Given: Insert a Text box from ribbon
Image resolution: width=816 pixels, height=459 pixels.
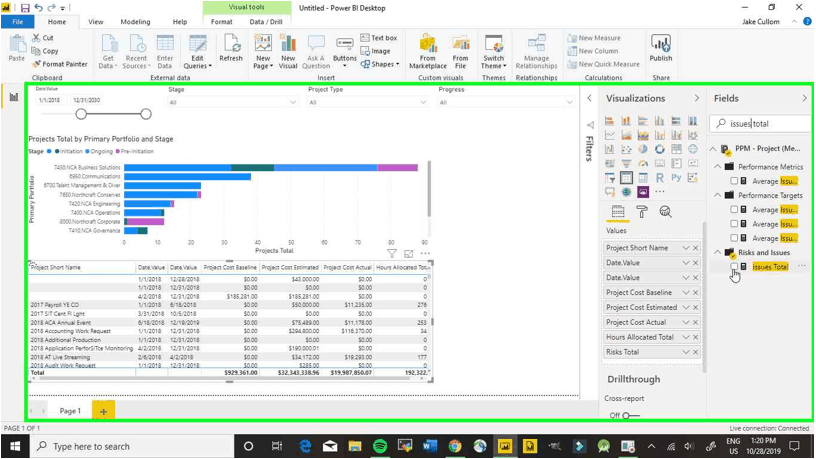Looking at the screenshot, I should pyautogui.click(x=379, y=38).
